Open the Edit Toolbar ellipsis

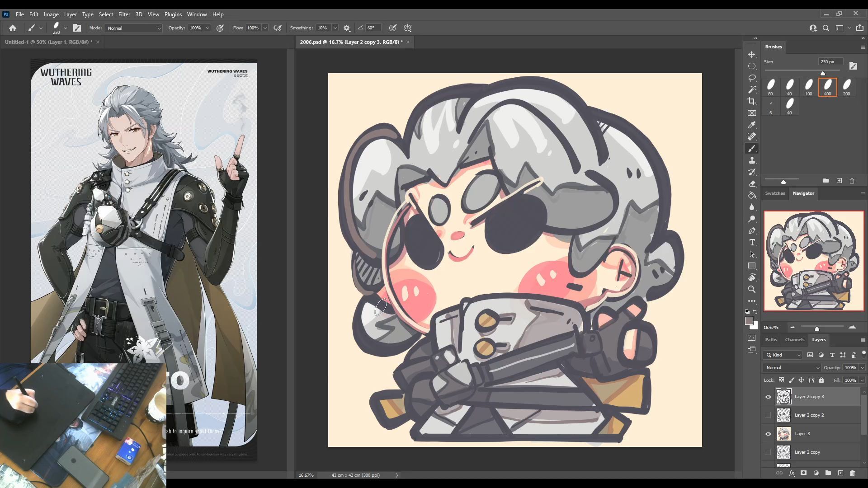coord(752,301)
